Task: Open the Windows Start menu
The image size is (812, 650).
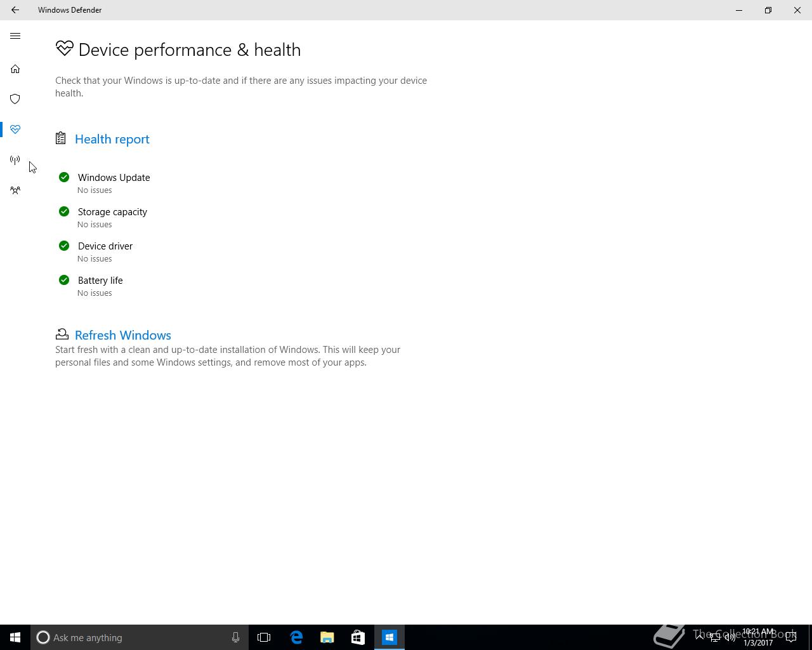Action: click(15, 637)
